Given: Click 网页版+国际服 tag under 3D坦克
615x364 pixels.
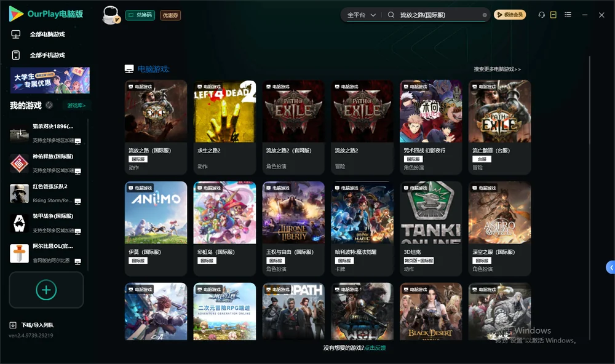Looking at the screenshot, I should (x=418, y=261).
